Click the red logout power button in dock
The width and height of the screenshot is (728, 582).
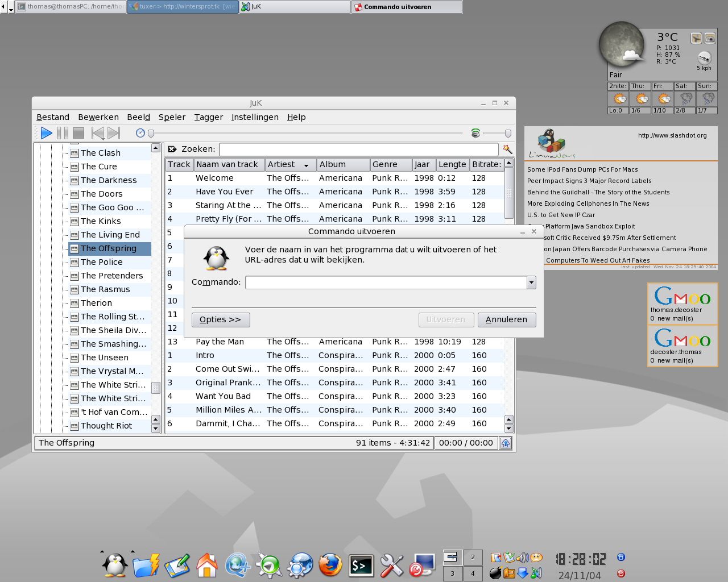(x=621, y=573)
